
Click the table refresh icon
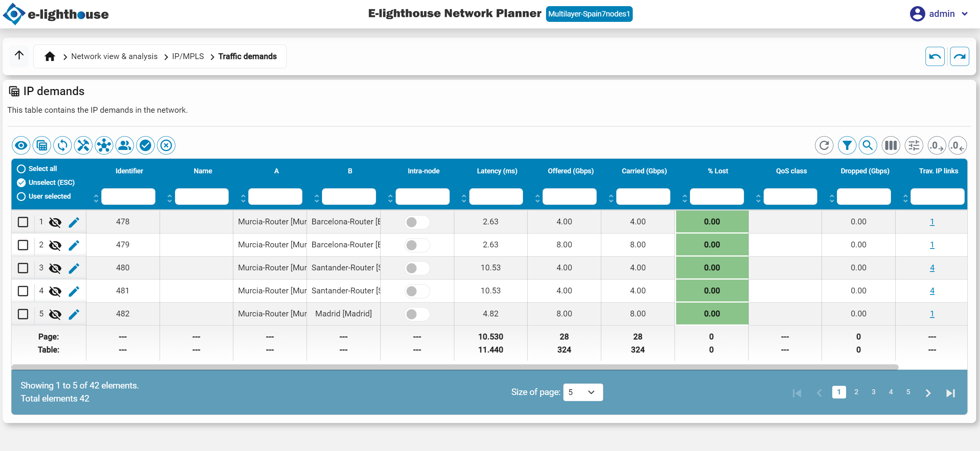(824, 146)
